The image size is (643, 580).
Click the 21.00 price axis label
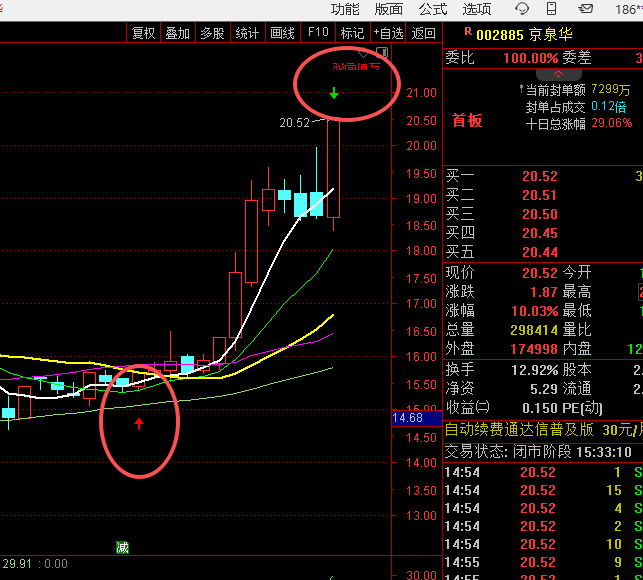(x=422, y=93)
